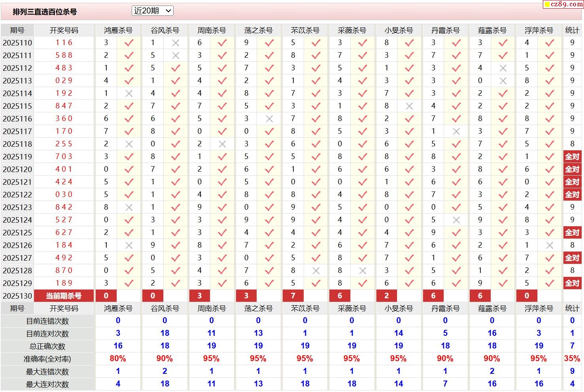
Task: Click the winning number 1 1 6
Action: pos(64,43)
